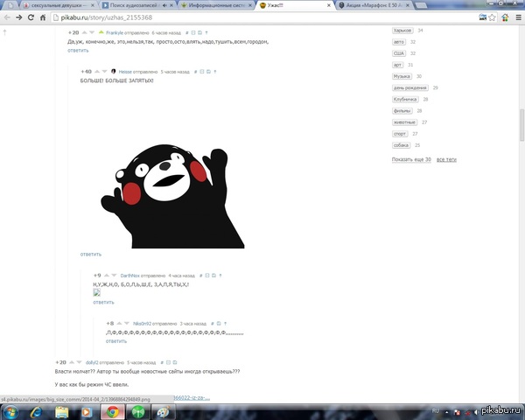Upvote Niko0n92's comment
This screenshot has width=525, height=420.
click(119, 323)
